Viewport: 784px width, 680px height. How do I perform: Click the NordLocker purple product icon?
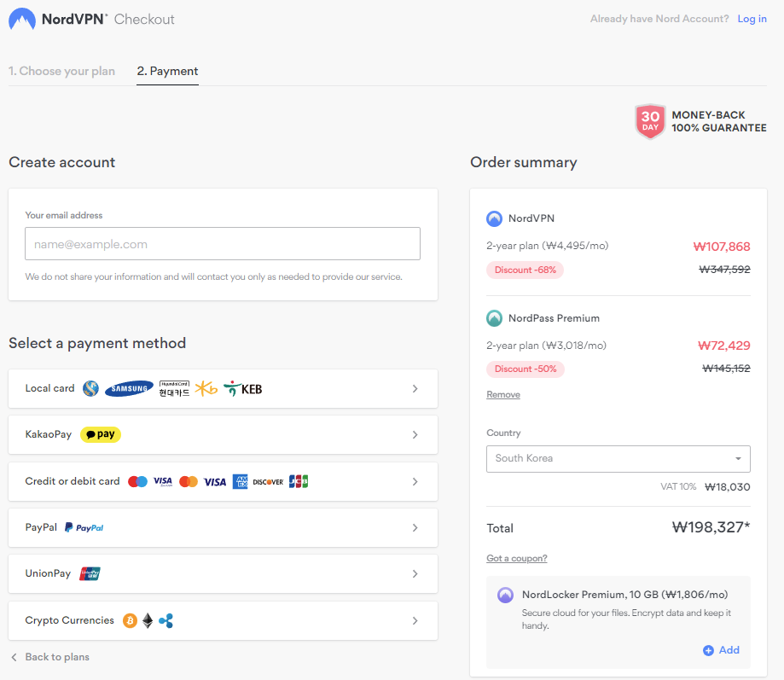point(505,595)
